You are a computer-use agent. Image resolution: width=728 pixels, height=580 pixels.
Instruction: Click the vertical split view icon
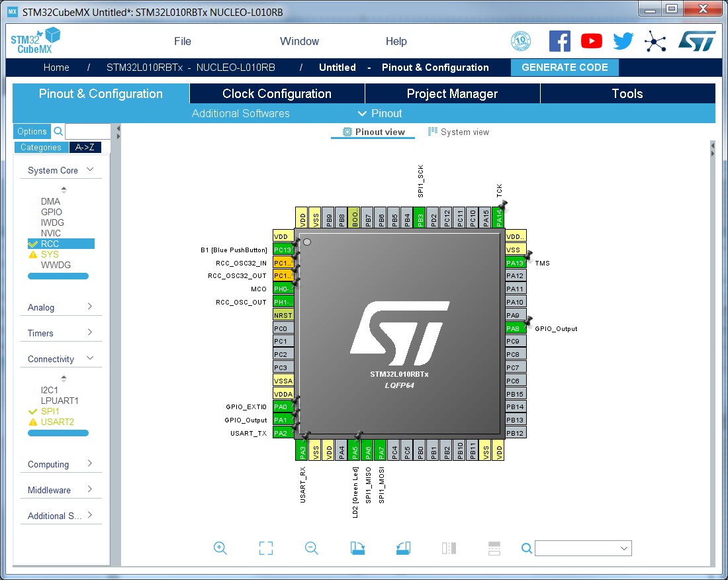tap(449, 548)
